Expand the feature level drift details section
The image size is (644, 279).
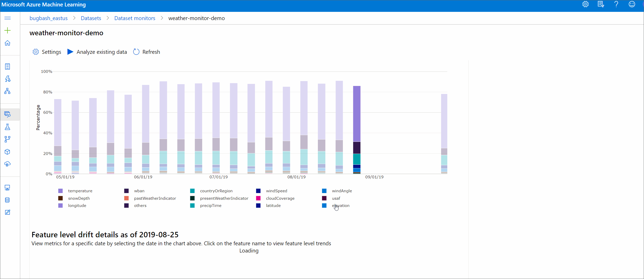pyautogui.click(x=105, y=234)
